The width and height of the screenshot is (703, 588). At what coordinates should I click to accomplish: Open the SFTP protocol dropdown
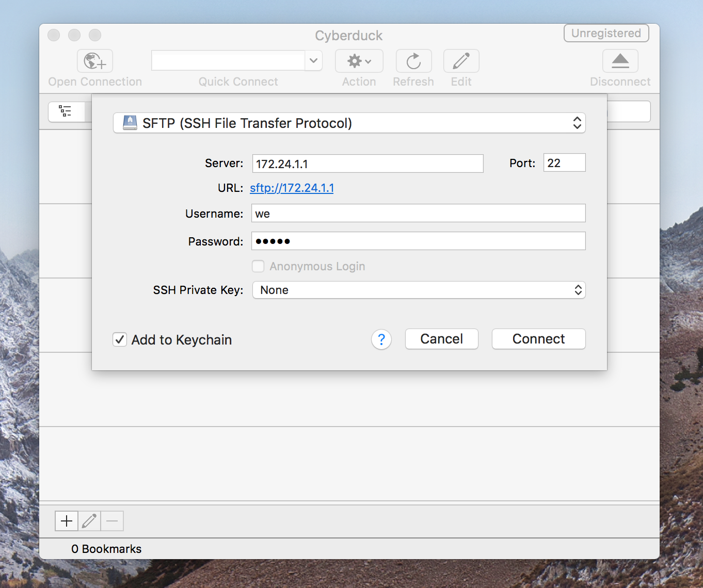pyautogui.click(x=349, y=123)
